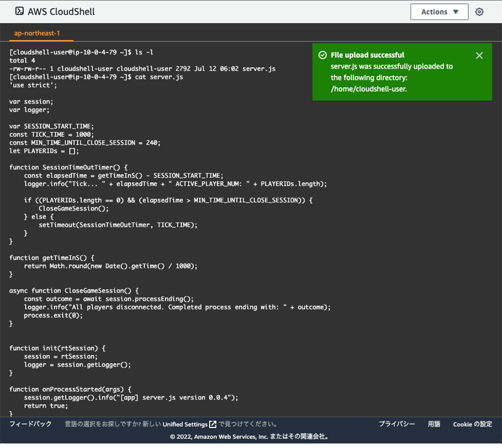Open the フィードバック link in footer
This screenshot has height=448, width=502.
click(31, 424)
